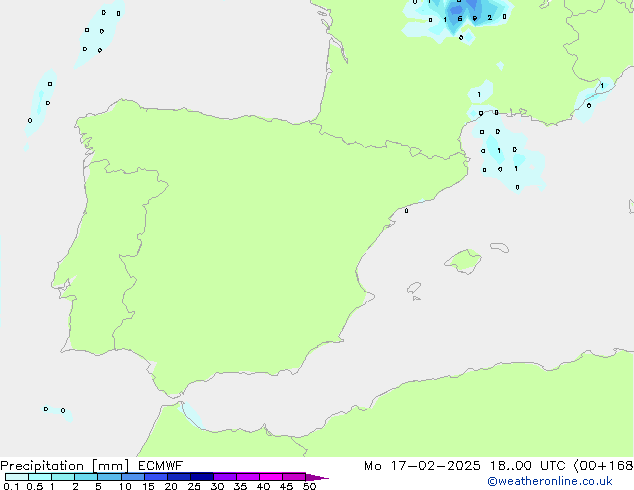634x490 pixels.
Task: Click the '10' legend scale label
Action: pos(125,486)
